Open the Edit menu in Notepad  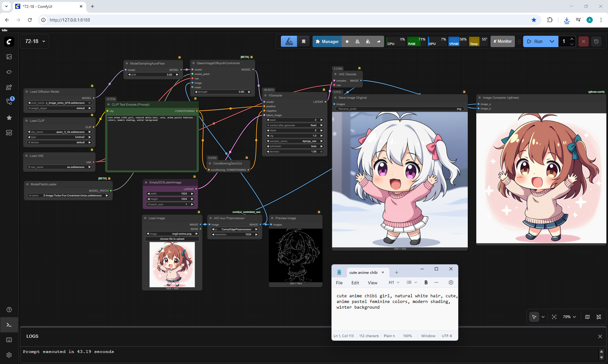coord(355,283)
